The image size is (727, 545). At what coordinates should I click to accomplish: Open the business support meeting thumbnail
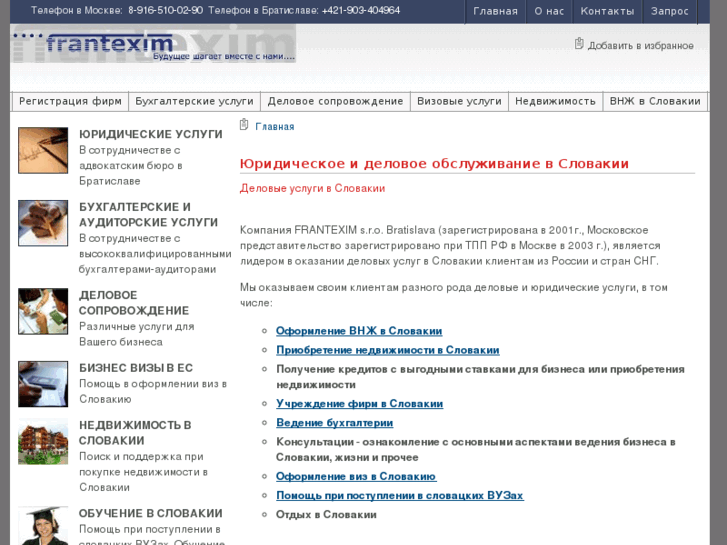click(43, 311)
